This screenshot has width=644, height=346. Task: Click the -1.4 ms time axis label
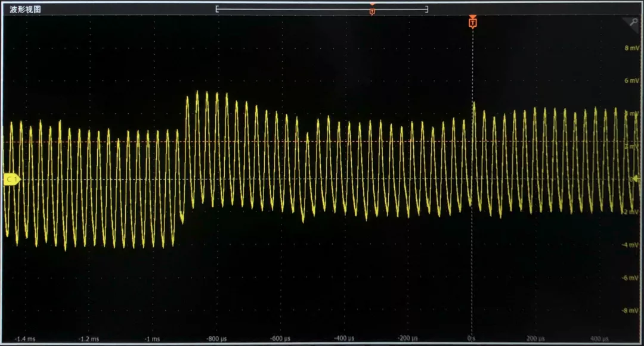(25, 339)
